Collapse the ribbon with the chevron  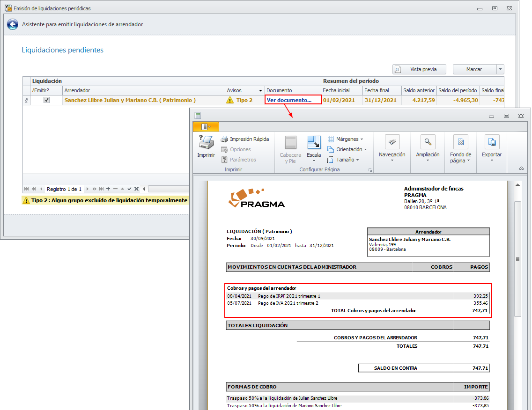click(x=522, y=168)
